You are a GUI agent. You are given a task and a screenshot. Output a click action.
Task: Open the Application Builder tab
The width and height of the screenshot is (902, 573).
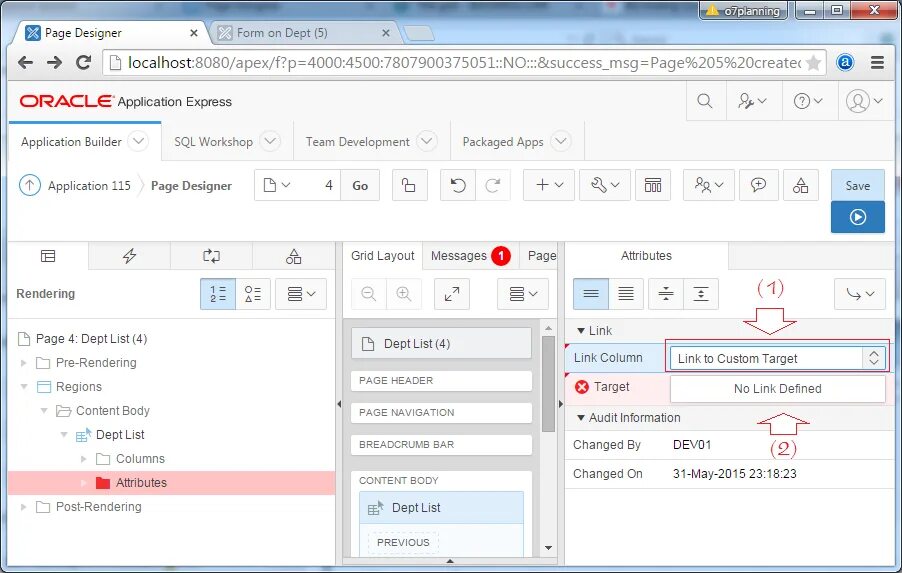tap(71, 142)
